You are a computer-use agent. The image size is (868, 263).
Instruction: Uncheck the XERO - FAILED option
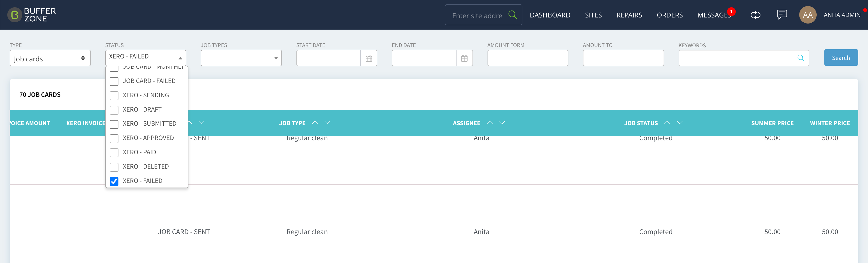pos(114,181)
